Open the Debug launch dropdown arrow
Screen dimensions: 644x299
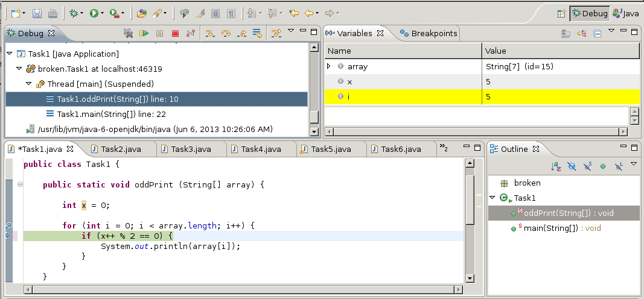pos(81,13)
